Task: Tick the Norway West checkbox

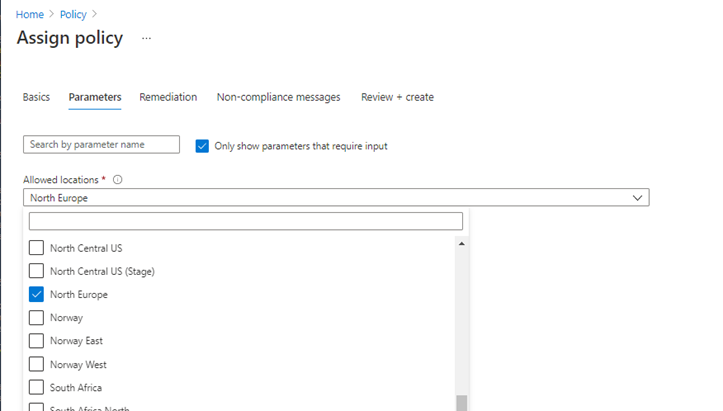Action: [37, 365]
